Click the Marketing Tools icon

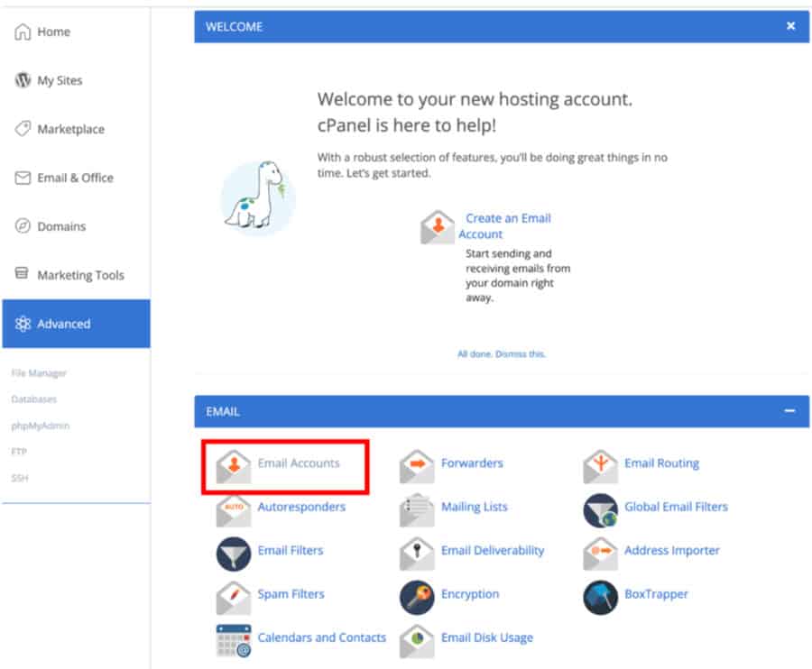click(x=22, y=273)
